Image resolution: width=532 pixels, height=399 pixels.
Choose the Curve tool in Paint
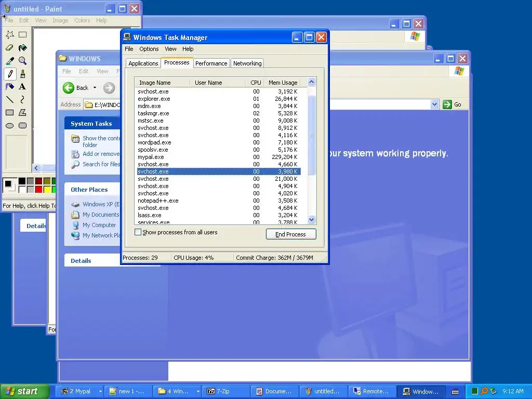pos(23,99)
